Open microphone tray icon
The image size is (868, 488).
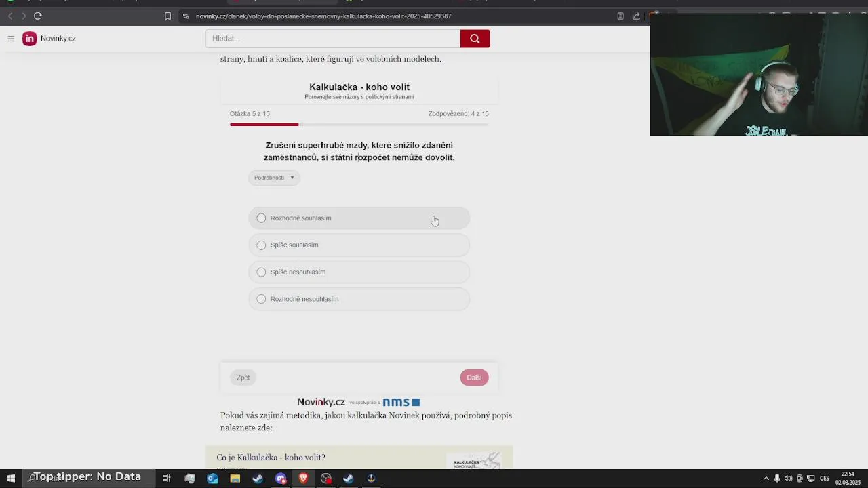777,479
